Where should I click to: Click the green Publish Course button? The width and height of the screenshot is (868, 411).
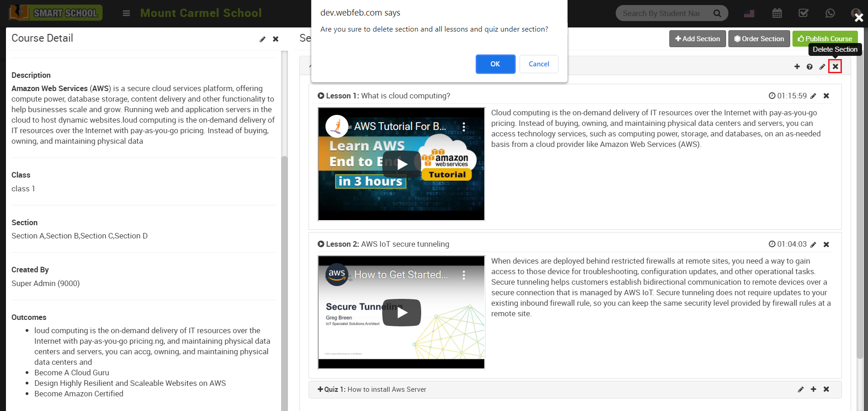point(825,39)
